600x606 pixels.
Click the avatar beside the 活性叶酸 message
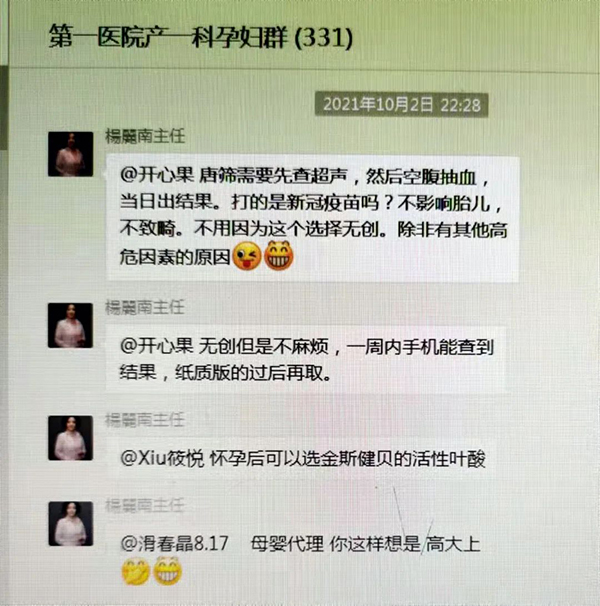point(70,438)
